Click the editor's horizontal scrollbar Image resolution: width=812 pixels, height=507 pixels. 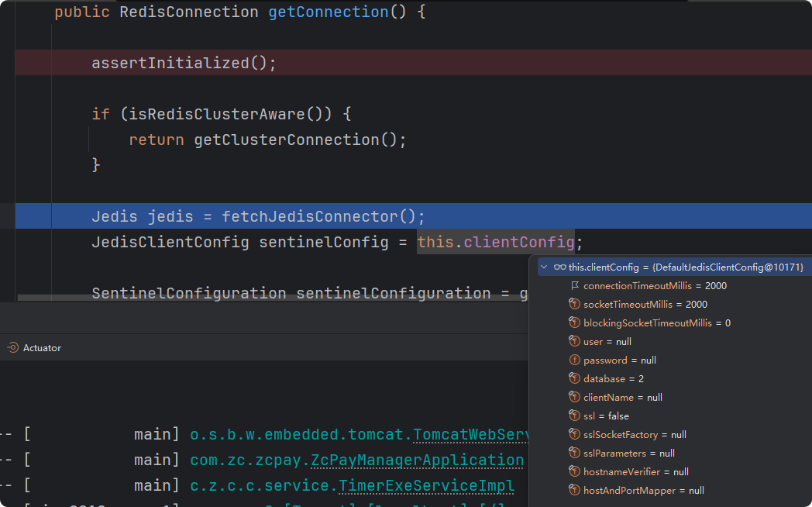tap(273, 298)
